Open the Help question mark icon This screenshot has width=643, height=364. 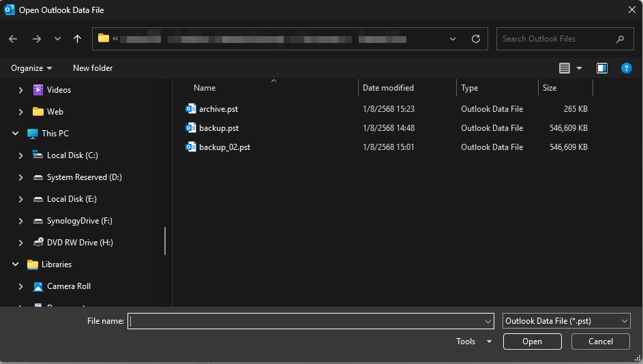[626, 68]
